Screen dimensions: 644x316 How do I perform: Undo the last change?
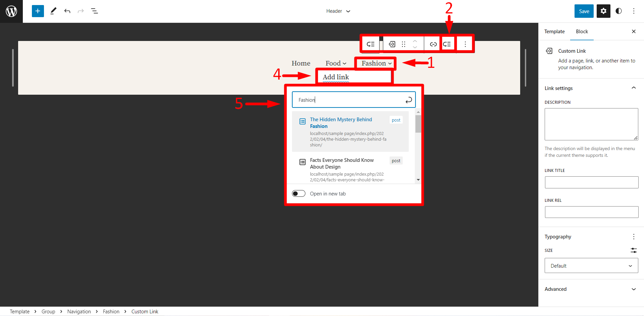pos(67,11)
